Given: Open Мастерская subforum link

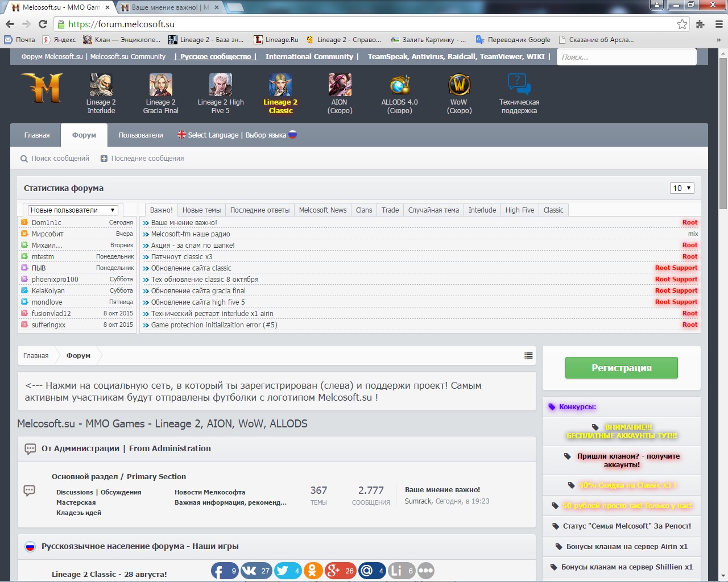Looking at the screenshot, I should [x=76, y=502].
